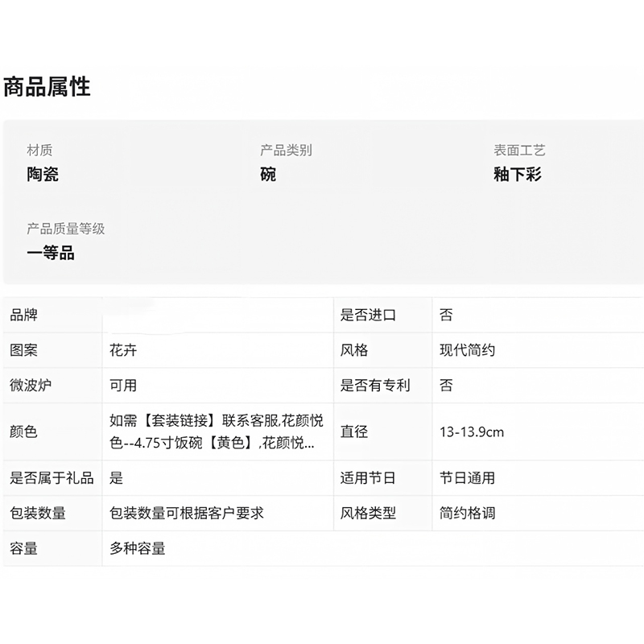Select the 是否有专利 label
This screenshot has height=644, width=644.
[375, 386]
